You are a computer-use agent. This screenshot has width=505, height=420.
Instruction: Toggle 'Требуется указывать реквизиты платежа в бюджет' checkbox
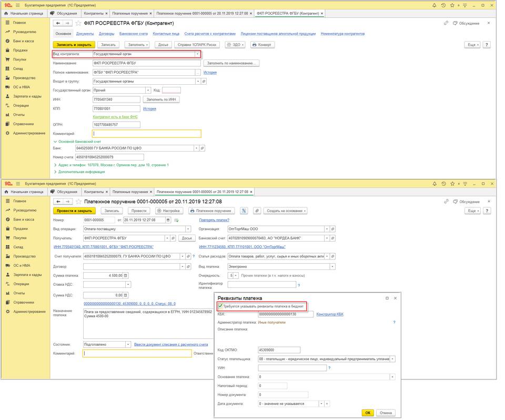220,306
